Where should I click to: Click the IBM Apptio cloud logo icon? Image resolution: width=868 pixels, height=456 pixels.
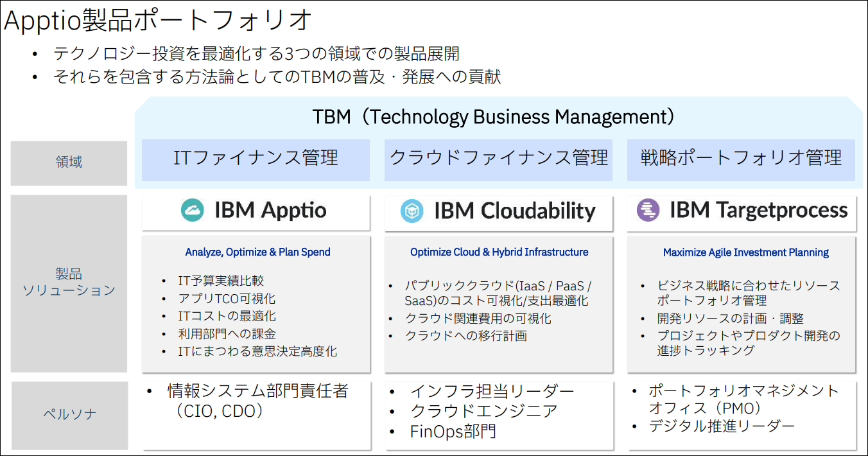point(193,211)
